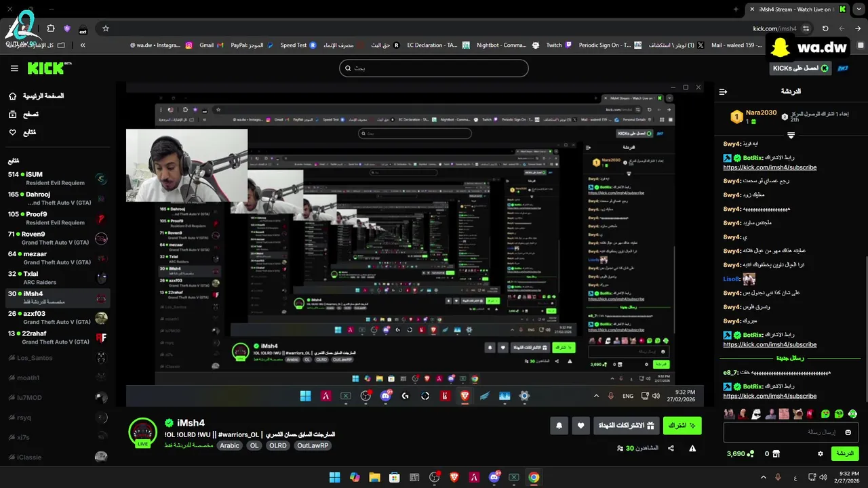
Task: Click the OLRD tag
Action: [277, 446]
